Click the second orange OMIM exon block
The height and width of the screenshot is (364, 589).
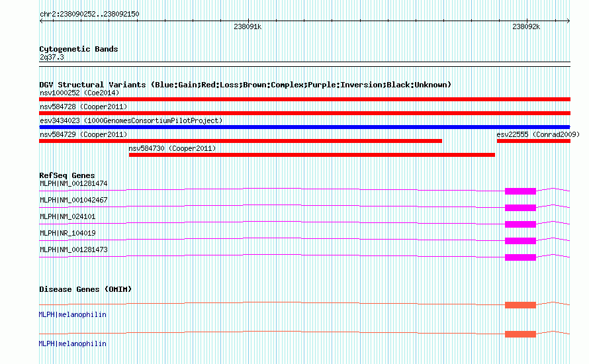[x=520, y=334]
